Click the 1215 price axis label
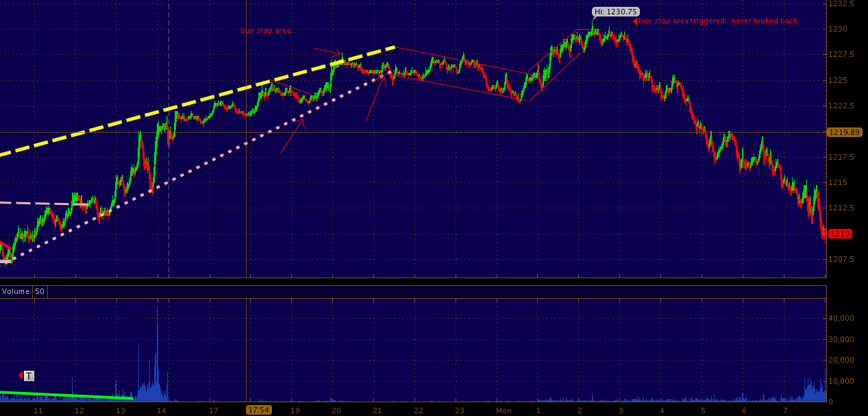Image resolution: width=868 pixels, height=416 pixels. 838,182
